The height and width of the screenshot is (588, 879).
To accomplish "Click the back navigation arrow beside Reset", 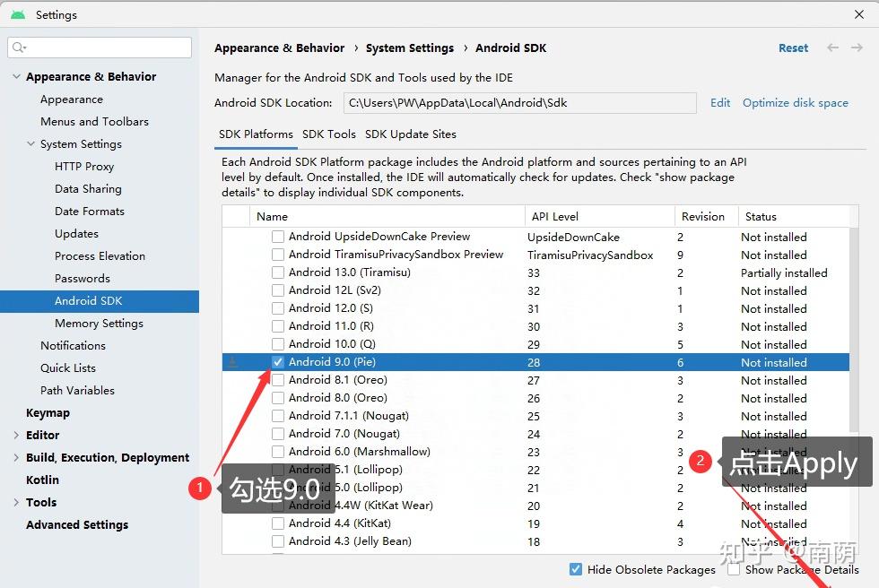I will click(x=831, y=48).
